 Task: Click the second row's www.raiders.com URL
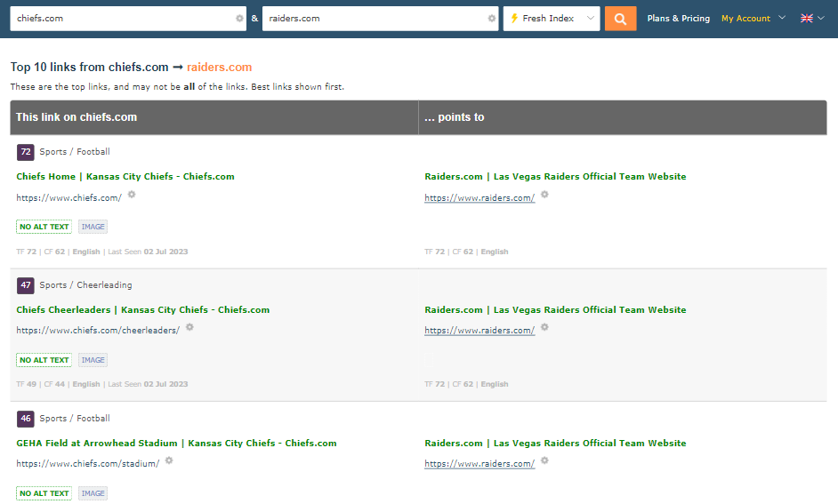[x=479, y=331]
